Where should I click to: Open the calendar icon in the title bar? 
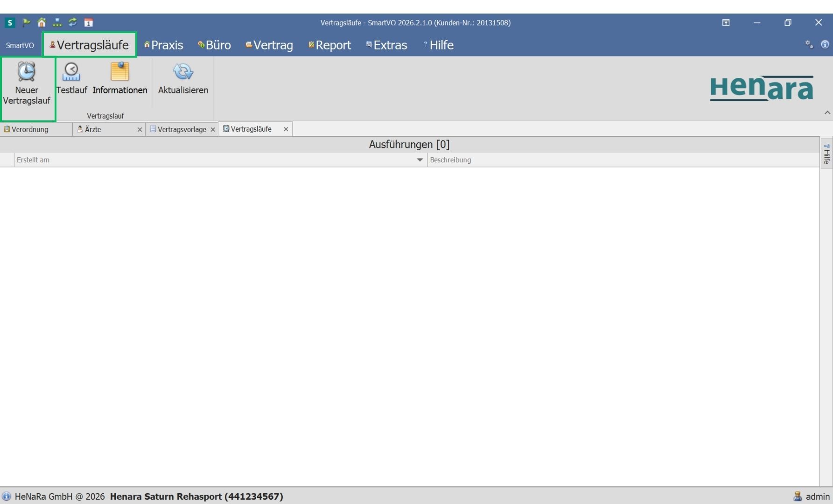coord(88,22)
